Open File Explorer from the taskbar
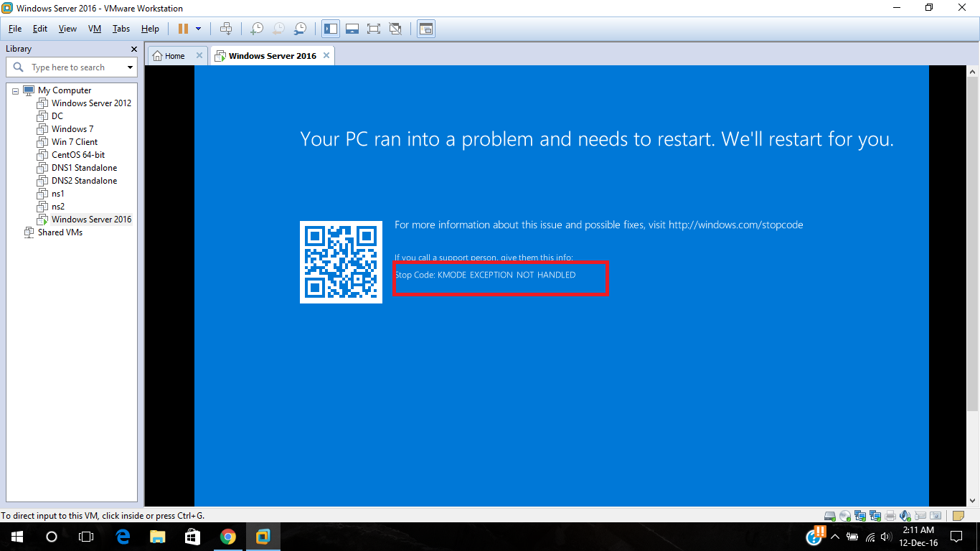980x551 pixels. coord(158,537)
